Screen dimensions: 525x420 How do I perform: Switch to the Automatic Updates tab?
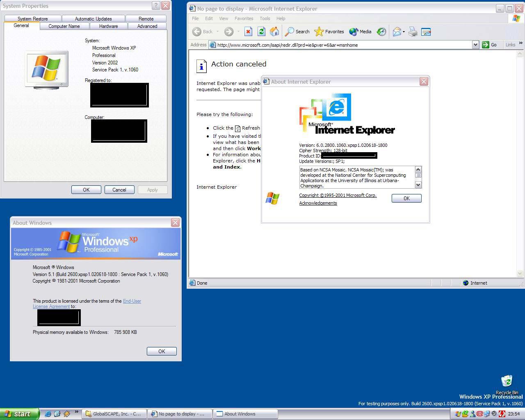pyautogui.click(x=93, y=19)
